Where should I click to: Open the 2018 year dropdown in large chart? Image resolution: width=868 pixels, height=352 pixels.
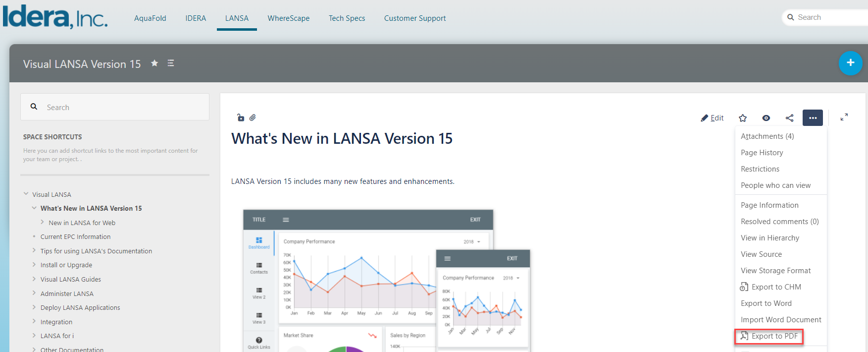[472, 242]
